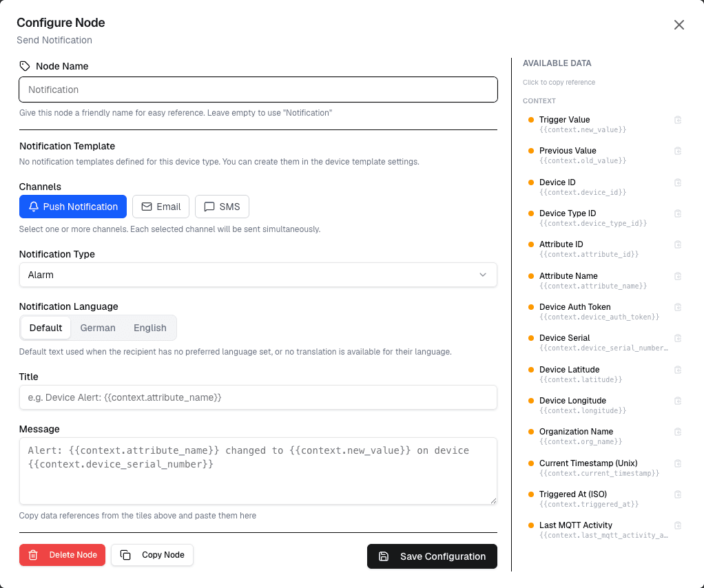Select the Previous Value data tile
704x588 pixels.
(x=604, y=156)
